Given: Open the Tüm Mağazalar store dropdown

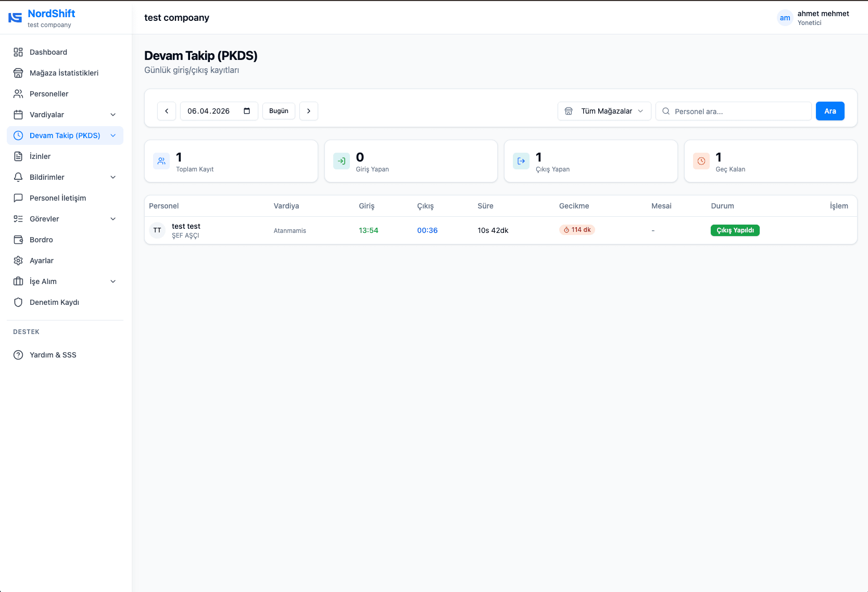Looking at the screenshot, I should click(x=604, y=111).
